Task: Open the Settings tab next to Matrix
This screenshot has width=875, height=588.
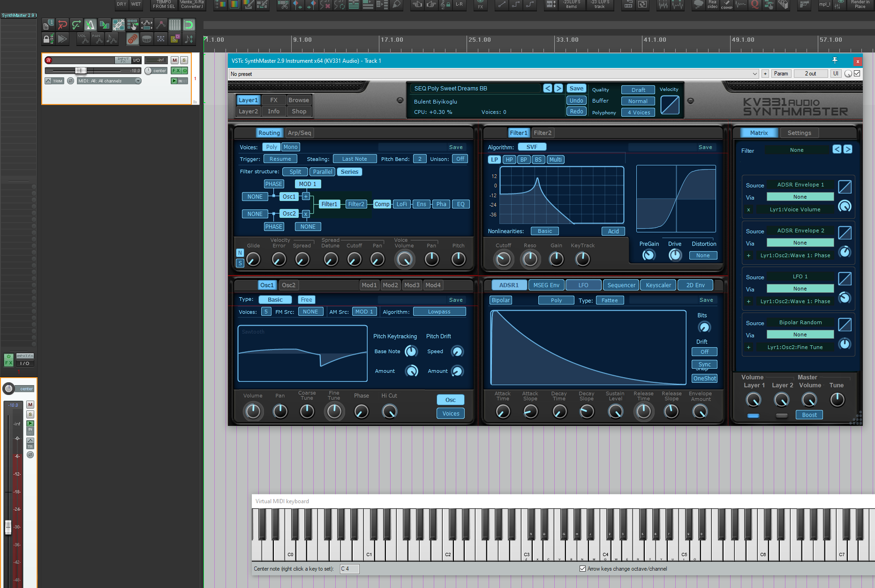Action: (x=799, y=133)
